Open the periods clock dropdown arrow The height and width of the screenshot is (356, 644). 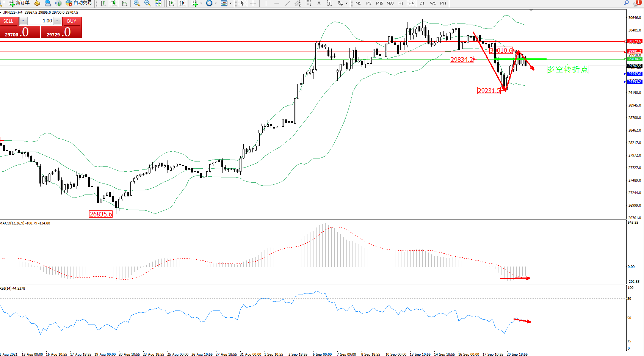[216, 3]
